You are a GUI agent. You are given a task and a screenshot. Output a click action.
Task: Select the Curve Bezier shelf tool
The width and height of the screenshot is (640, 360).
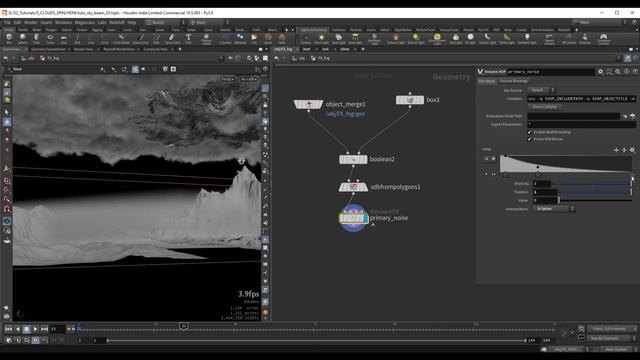click(x=121, y=38)
